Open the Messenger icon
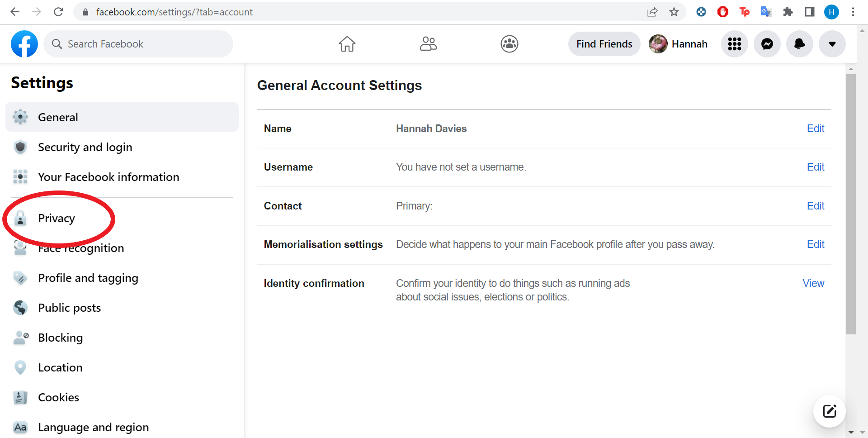Viewport: 868px width, 438px height. coord(767,44)
